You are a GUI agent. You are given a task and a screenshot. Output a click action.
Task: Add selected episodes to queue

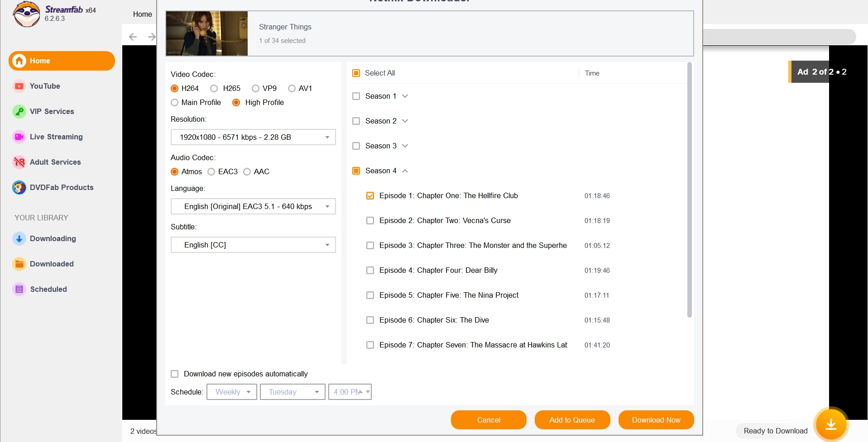[x=571, y=420]
